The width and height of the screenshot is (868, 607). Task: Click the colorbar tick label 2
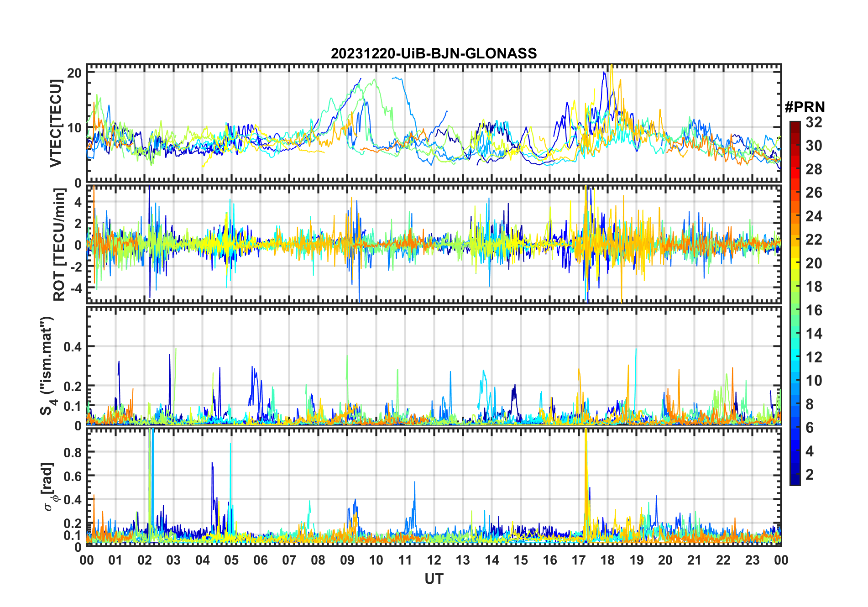(810, 475)
